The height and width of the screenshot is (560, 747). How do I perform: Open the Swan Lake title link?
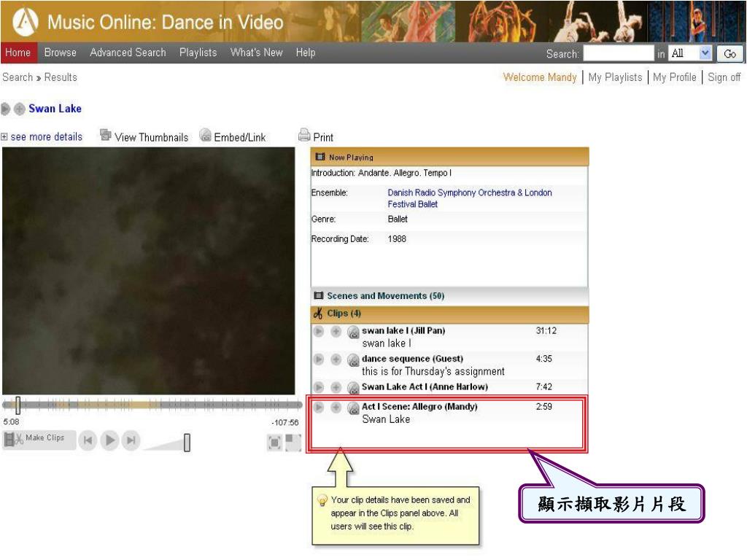tap(55, 109)
